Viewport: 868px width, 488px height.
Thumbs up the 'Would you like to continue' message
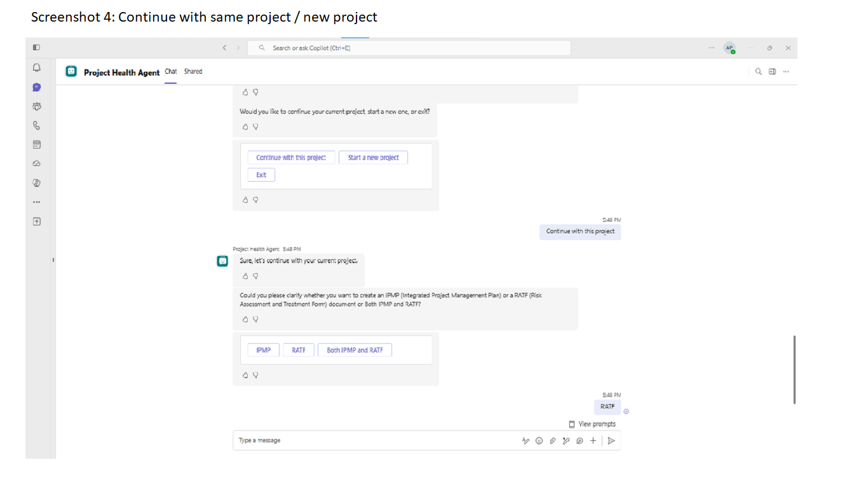tap(245, 126)
